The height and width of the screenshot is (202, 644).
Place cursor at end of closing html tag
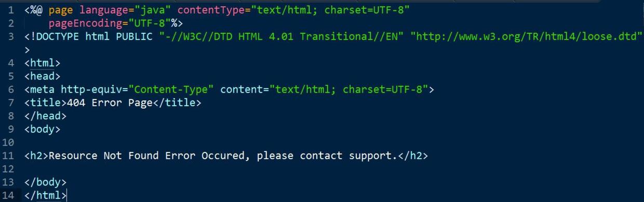tap(67, 196)
